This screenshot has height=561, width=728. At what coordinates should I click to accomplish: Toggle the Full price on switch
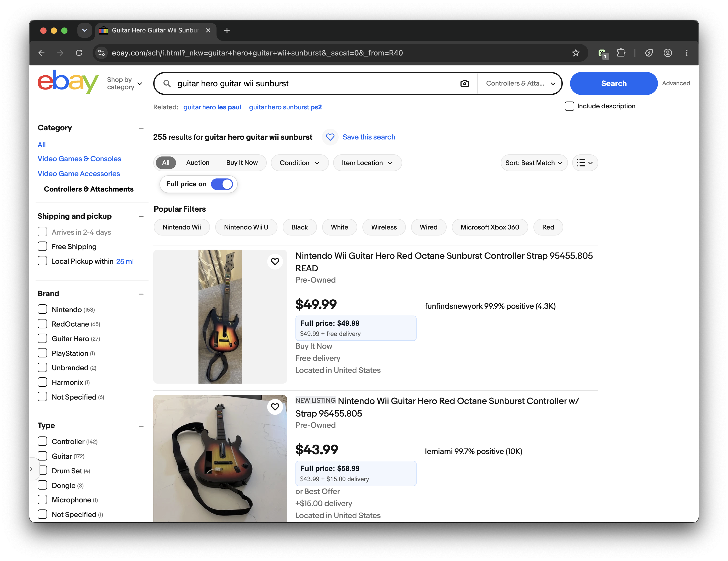[x=222, y=184]
